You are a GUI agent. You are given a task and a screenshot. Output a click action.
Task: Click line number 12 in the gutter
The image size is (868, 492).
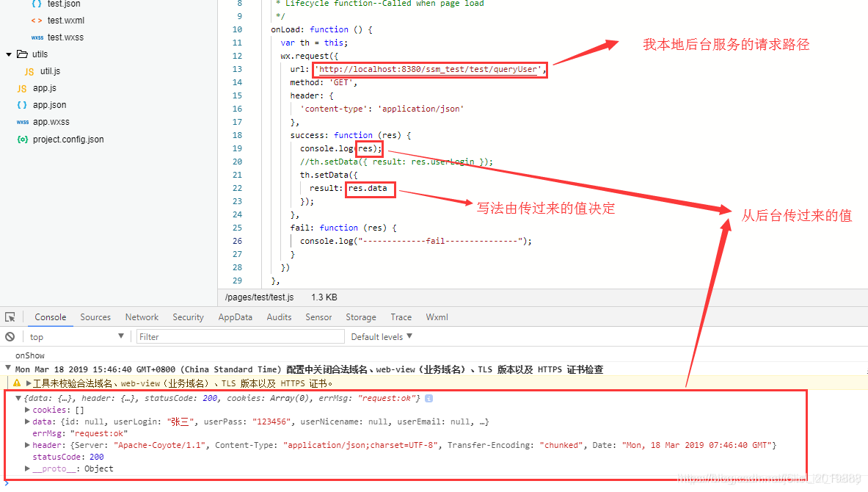click(237, 56)
